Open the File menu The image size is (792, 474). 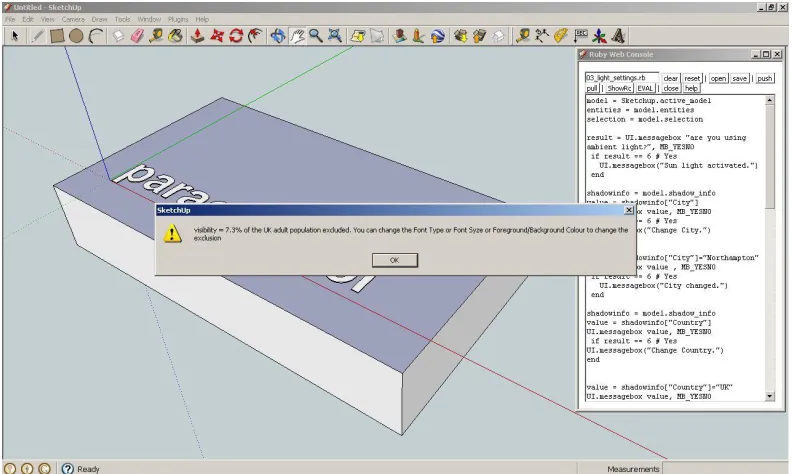(x=10, y=19)
